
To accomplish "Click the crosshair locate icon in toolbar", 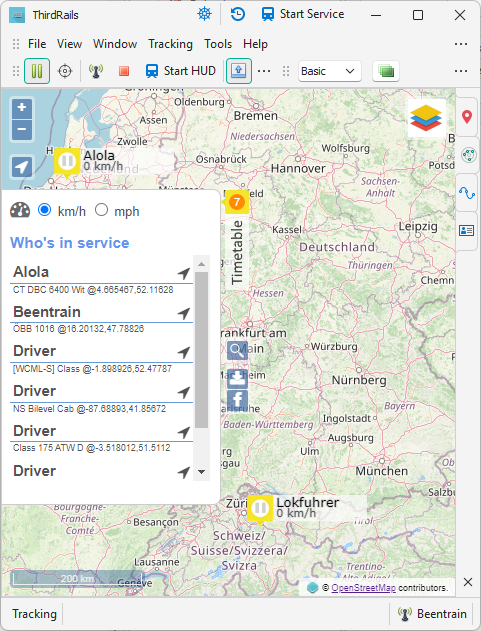I will 65,71.
